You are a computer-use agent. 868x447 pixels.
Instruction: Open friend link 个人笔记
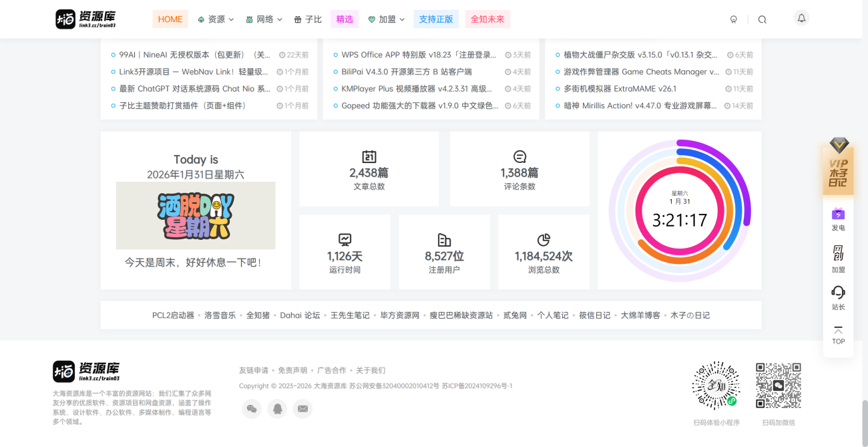[x=553, y=315]
